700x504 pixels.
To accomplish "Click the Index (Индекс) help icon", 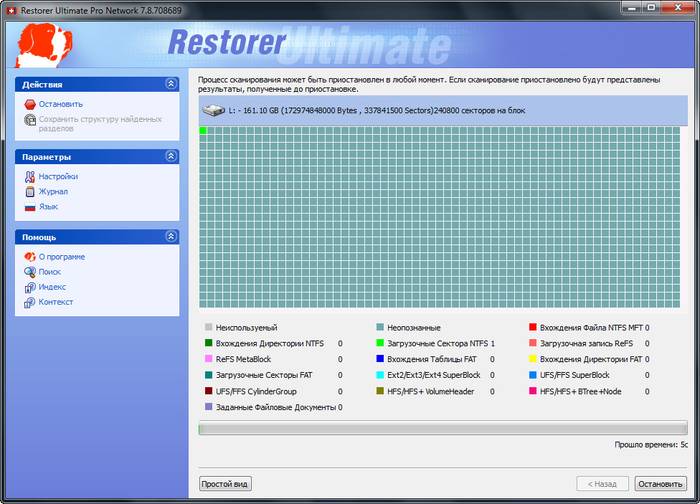I will pos(30,287).
